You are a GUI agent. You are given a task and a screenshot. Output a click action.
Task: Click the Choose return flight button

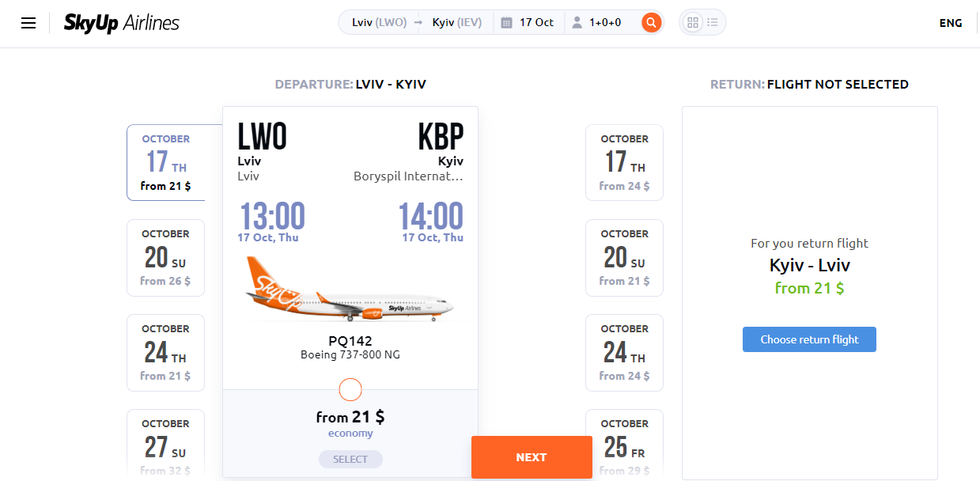[x=809, y=339]
